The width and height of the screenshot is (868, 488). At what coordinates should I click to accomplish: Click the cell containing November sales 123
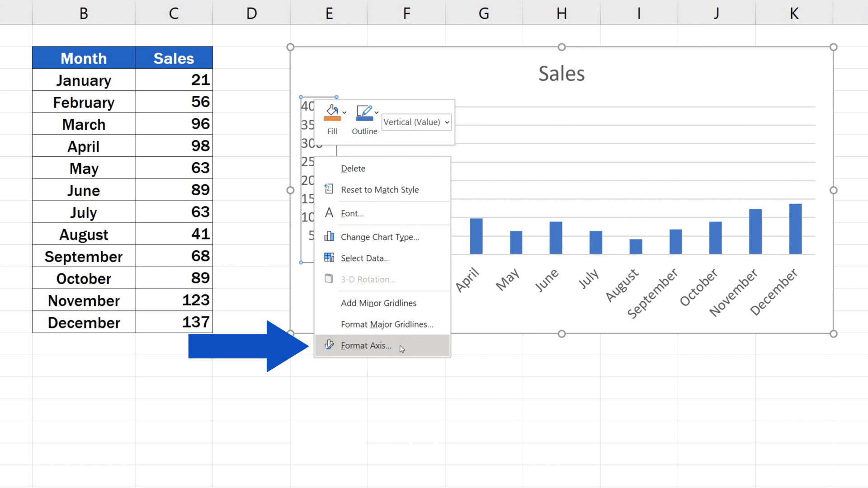[174, 300]
